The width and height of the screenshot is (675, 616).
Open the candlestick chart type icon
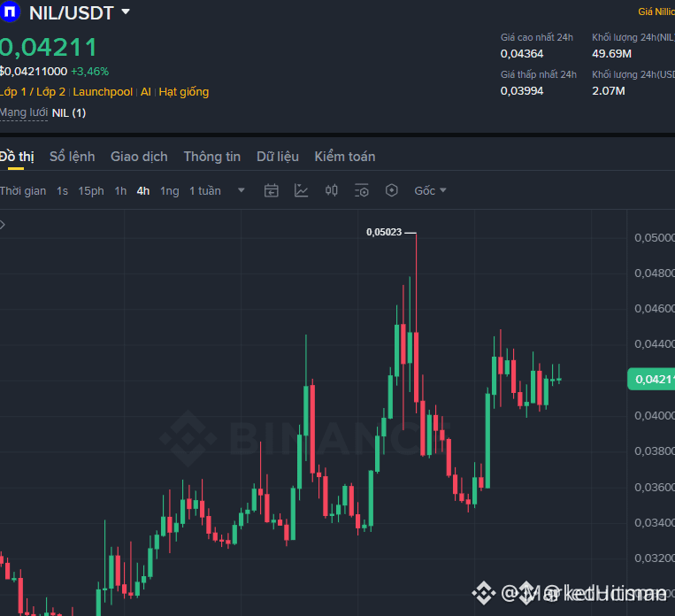[332, 190]
